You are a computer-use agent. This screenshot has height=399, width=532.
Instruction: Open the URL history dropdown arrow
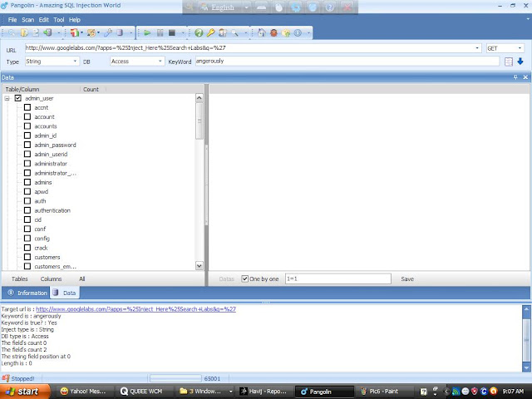pyautogui.click(x=477, y=48)
